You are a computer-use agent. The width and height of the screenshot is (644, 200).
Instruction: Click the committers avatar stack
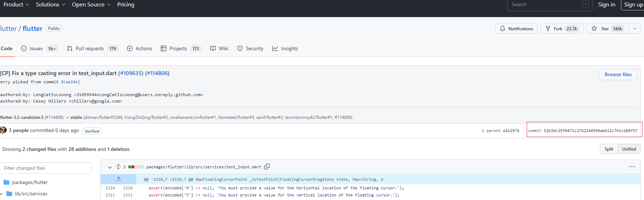(x=3, y=130)
